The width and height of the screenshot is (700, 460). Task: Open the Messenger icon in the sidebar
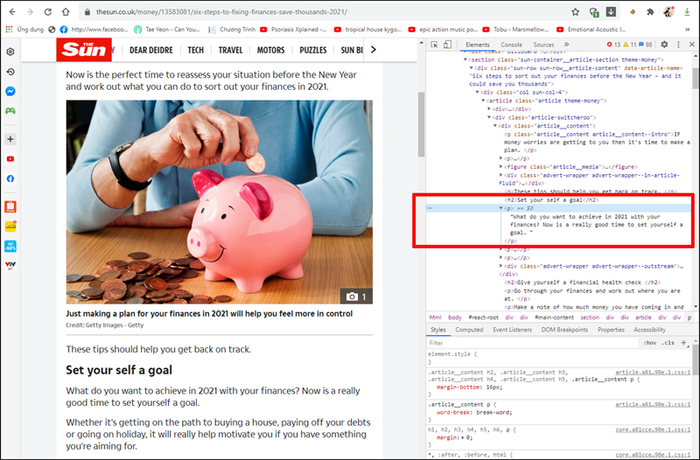[10, 91]
